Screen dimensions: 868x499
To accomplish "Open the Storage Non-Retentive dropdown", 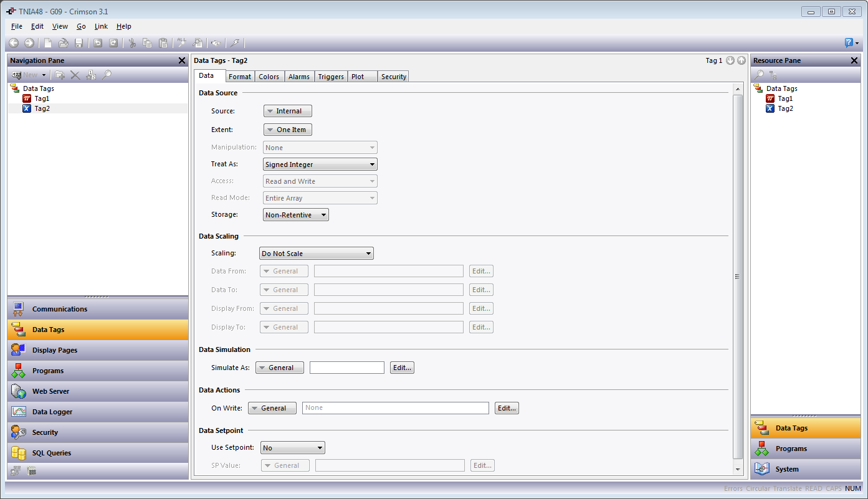I will coord(296,215).
